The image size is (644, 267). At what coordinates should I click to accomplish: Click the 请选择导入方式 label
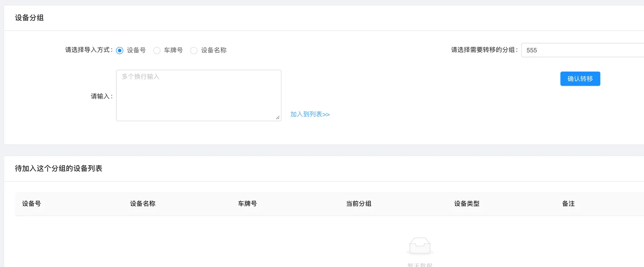(x=89, y=50)
